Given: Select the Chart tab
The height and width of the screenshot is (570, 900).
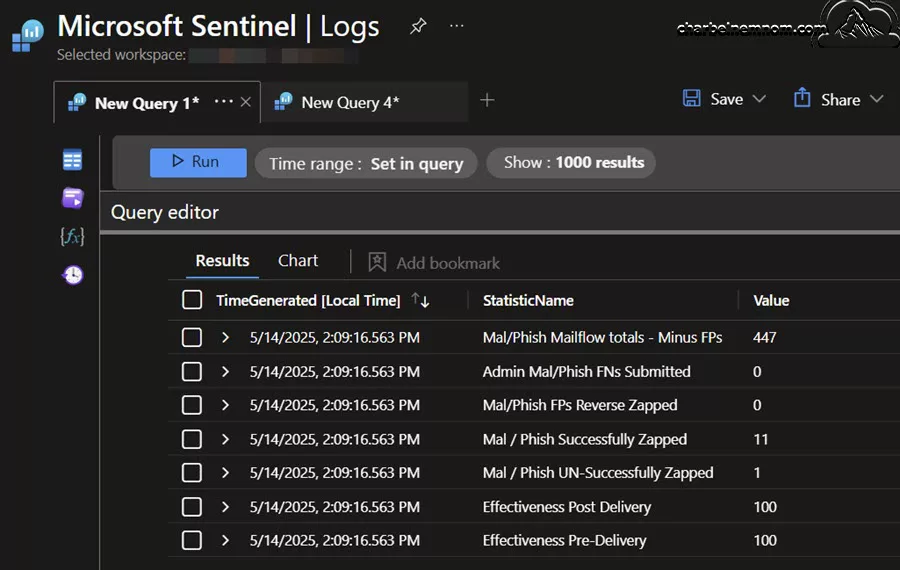Looking at the screenshot, I should pyautogui.click(x=297, y=261).
